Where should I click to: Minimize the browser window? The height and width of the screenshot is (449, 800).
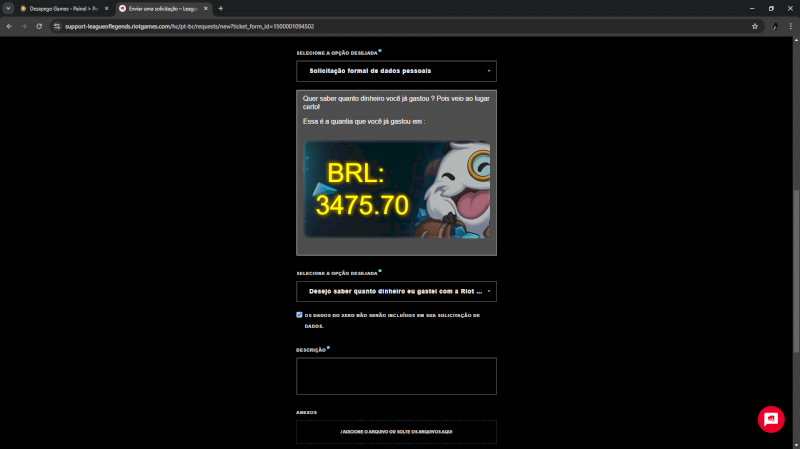click(752, 9)
